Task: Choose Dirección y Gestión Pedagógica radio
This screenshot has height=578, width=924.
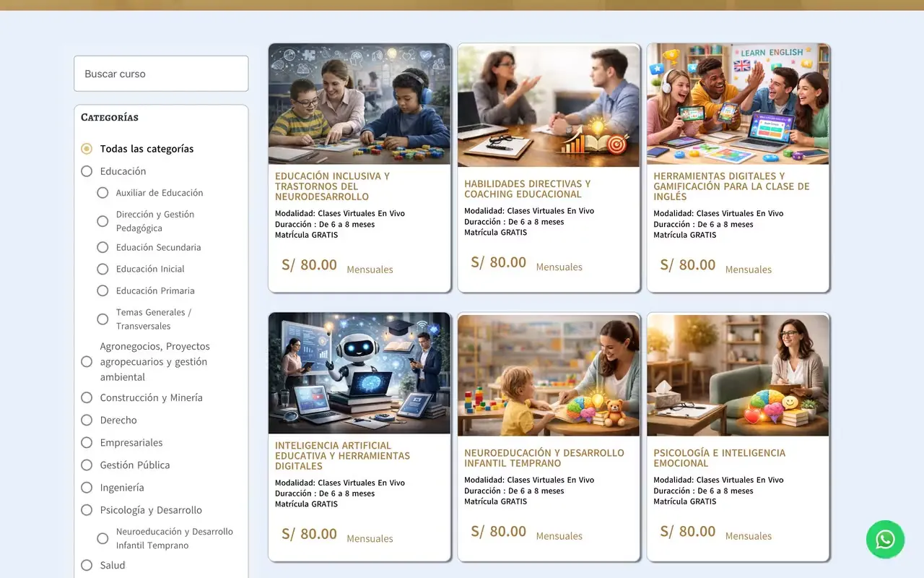Action: (x=103, y=221)
